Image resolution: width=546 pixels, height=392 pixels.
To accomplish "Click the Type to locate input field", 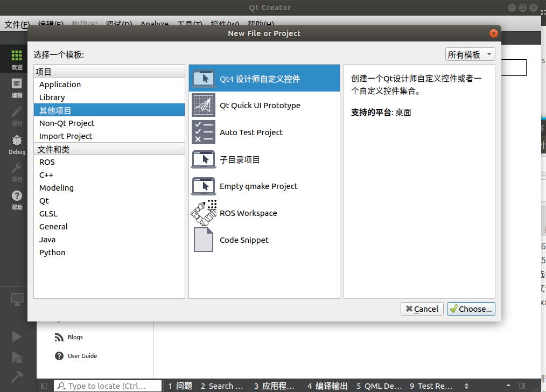I will tap(108, 386).
